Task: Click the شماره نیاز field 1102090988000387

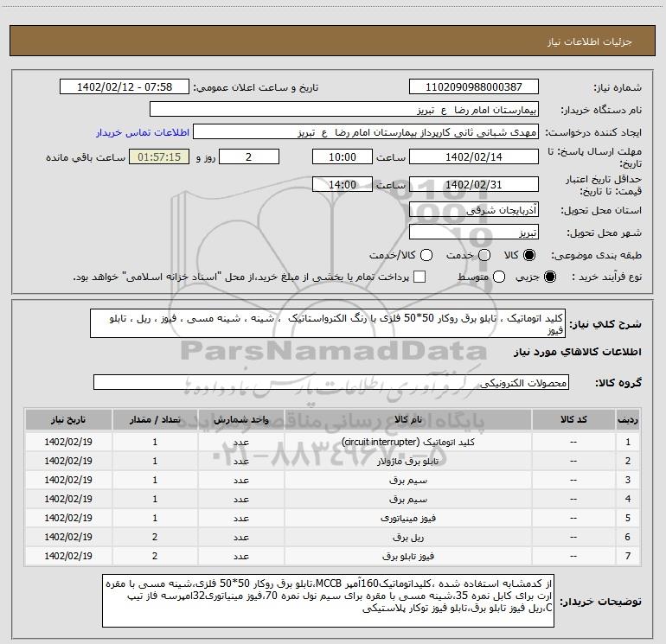Action: 474,87
